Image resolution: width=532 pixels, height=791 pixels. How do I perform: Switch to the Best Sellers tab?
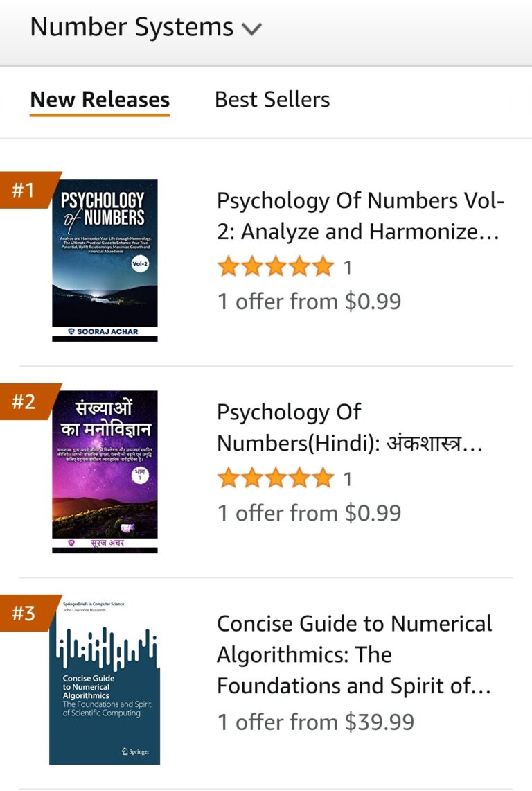(x=272, y=100)
